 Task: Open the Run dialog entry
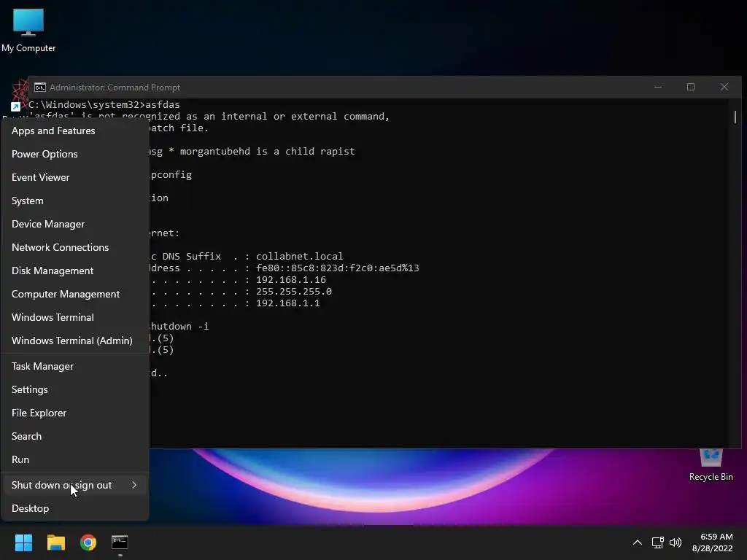pos(75,459)
